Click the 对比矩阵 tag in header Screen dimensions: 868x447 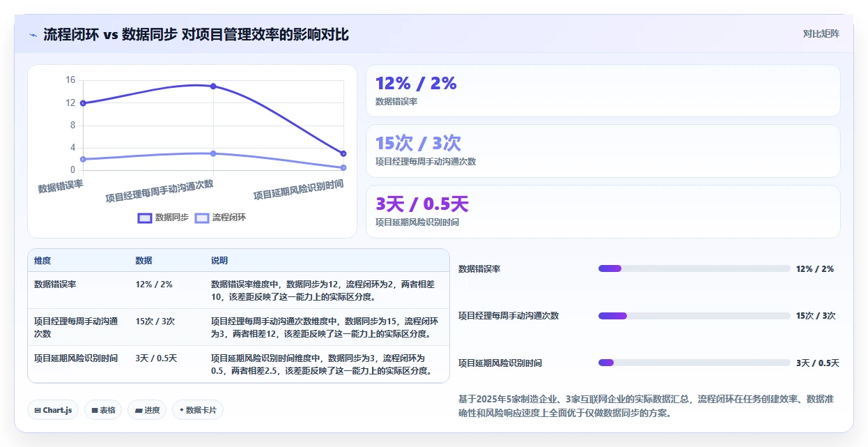pyautogui.click(x=821, y=33)
